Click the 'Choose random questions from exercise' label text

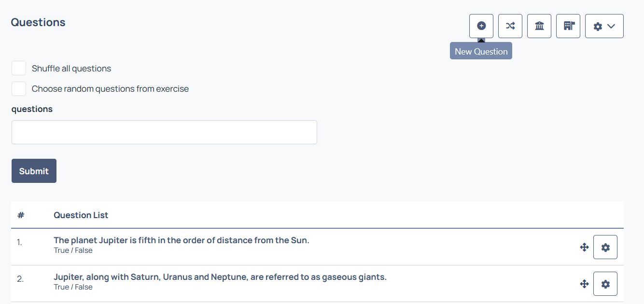click(110, 89)
